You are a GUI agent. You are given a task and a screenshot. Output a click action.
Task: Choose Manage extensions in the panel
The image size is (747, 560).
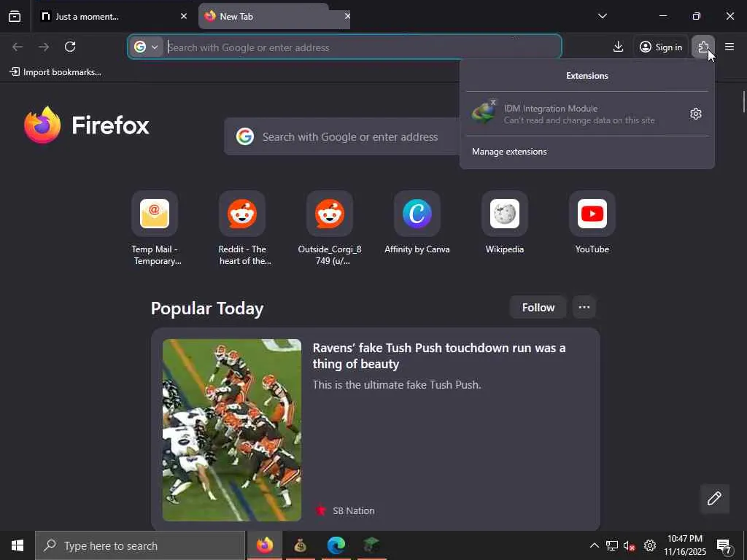(587, 152)
